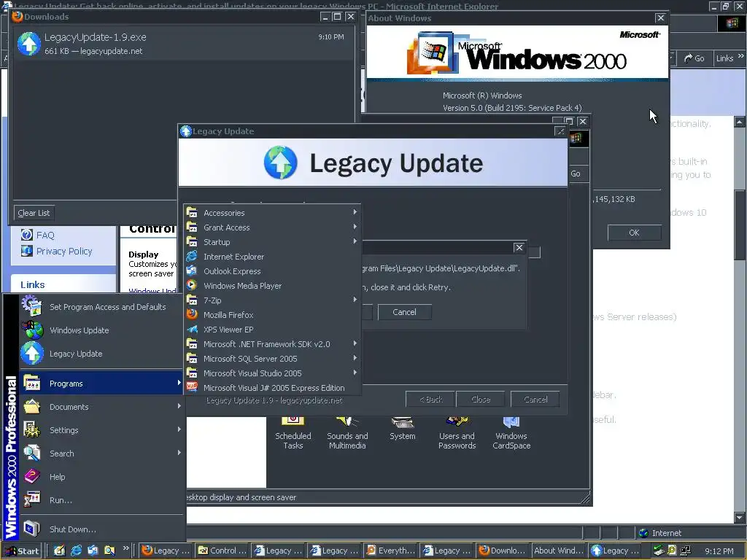Open the System icon in Control Panel
Screen dimensions: 747x560
tap(403, 429)
